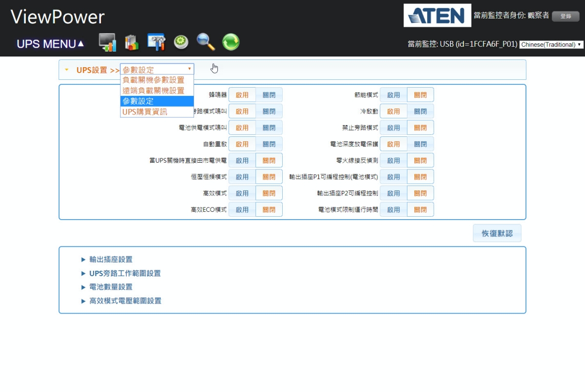Click the books with colored blocks icon
The width and height of the screenshot is (585, 392).
point(132,42)
